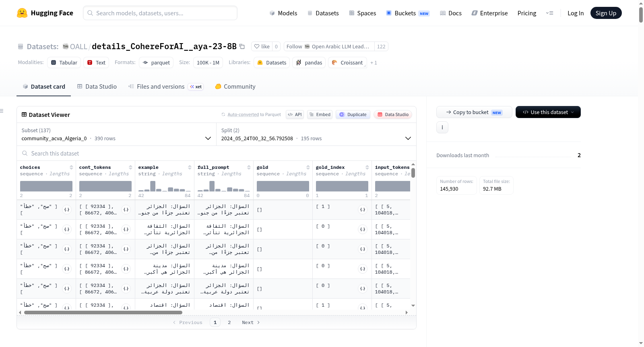Open the Pricing page
Viewport: 644px width, 347px height.
tap(527, 13)
